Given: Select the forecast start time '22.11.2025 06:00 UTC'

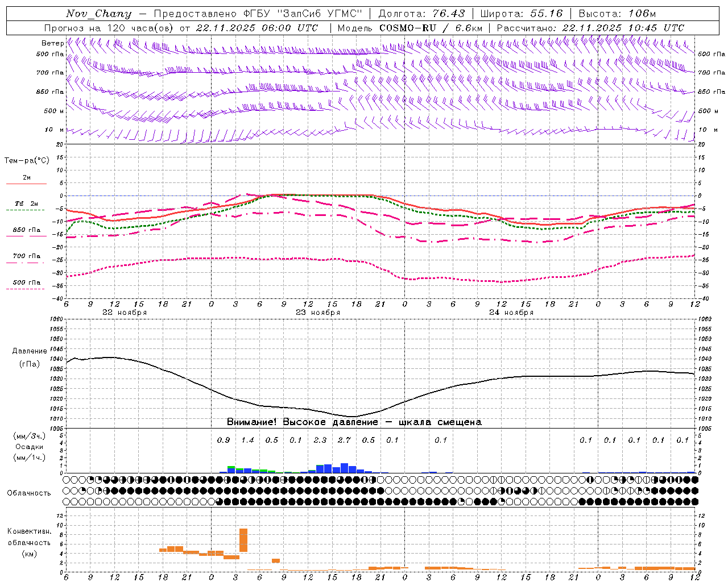Looking at the screenshot, I should pos(257,28).
